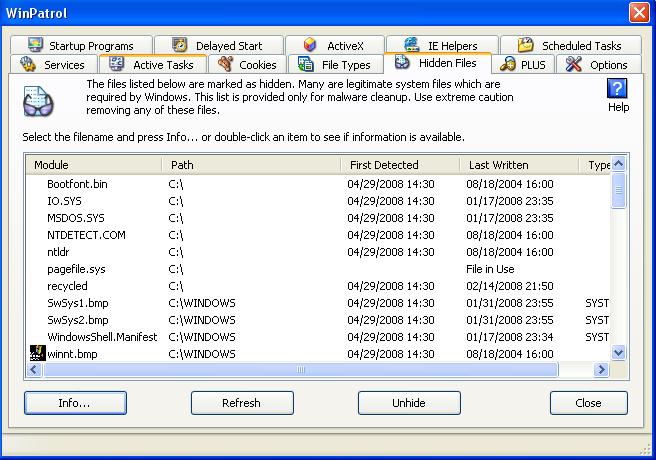Click the winnt.bmp file icon
Screen dimensions: 656x460
coord(38,353)
